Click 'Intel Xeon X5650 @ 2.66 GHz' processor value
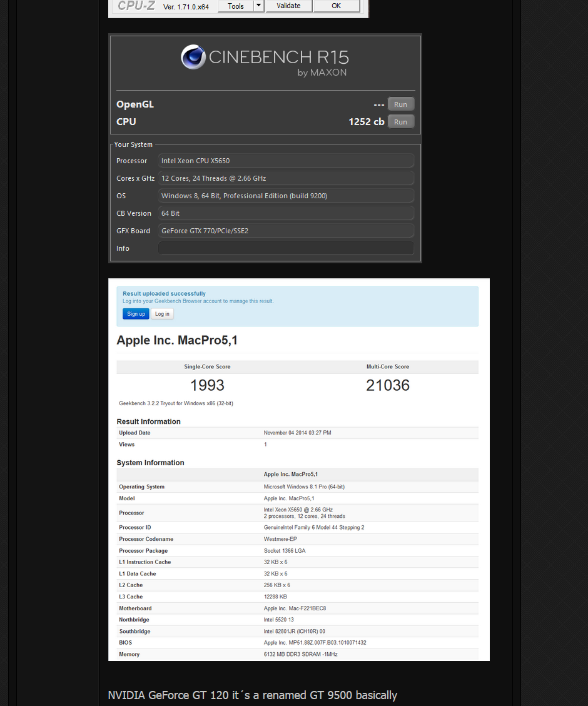Image resolution: width=588 pixels, height=706 pixels. click(298, 510)
